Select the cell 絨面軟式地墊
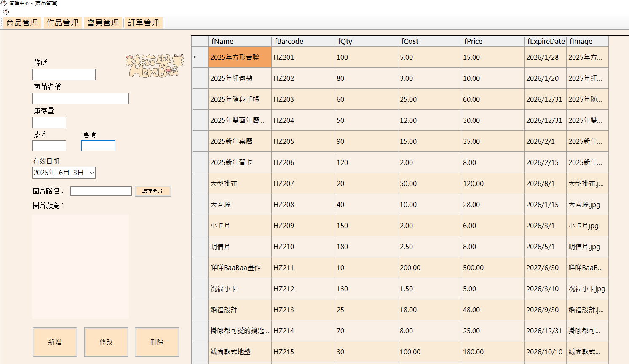Screen dimensions: 629x364 click(x=240, y=352)
